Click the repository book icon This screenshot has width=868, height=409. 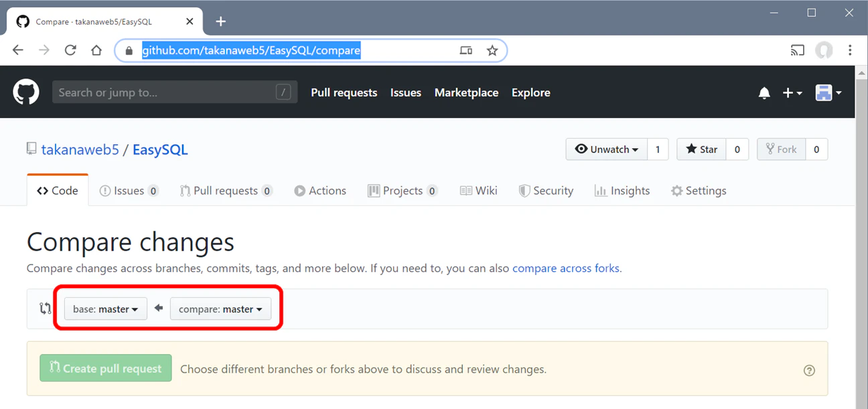(31, 149)
